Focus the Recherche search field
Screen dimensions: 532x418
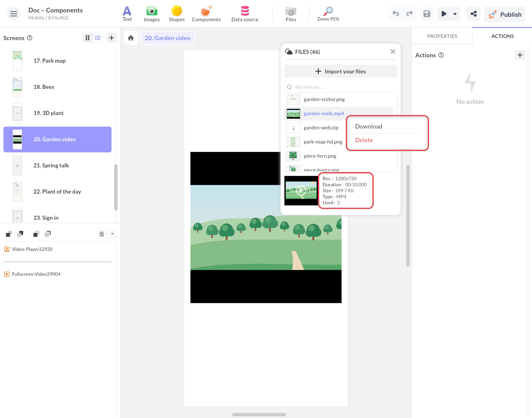point(340,87)
